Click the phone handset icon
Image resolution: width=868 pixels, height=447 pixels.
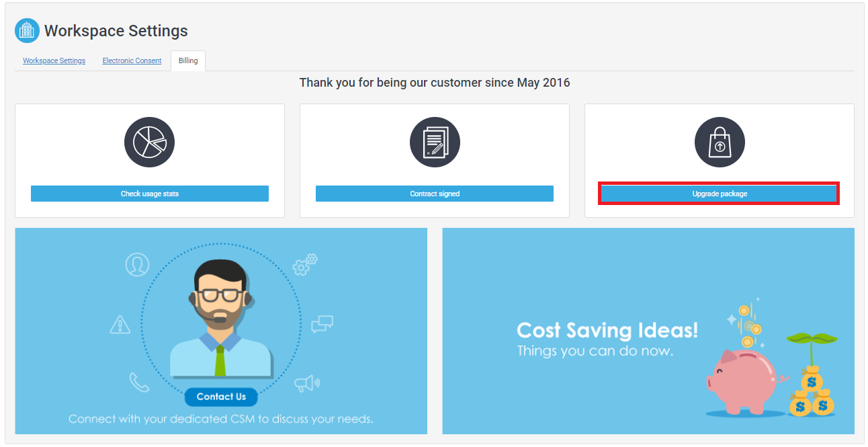pos(139,382)
